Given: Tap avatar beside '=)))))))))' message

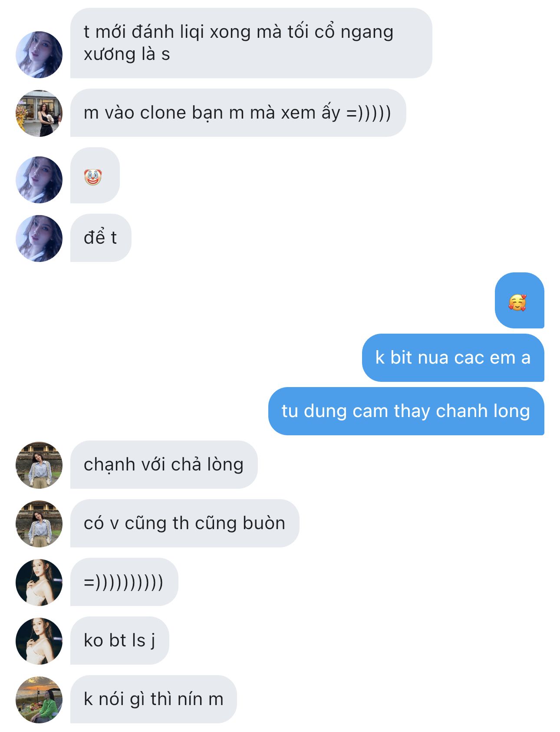Looking at the screenshot, I should pos(39,583).
